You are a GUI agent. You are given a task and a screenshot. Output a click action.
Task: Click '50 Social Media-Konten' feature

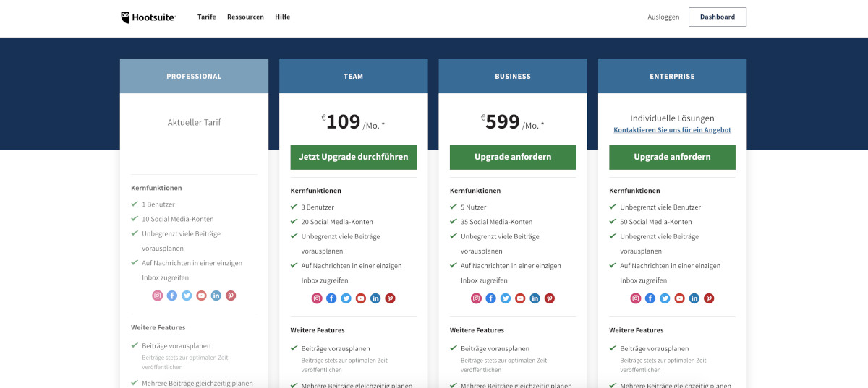[x=656, y=222]
